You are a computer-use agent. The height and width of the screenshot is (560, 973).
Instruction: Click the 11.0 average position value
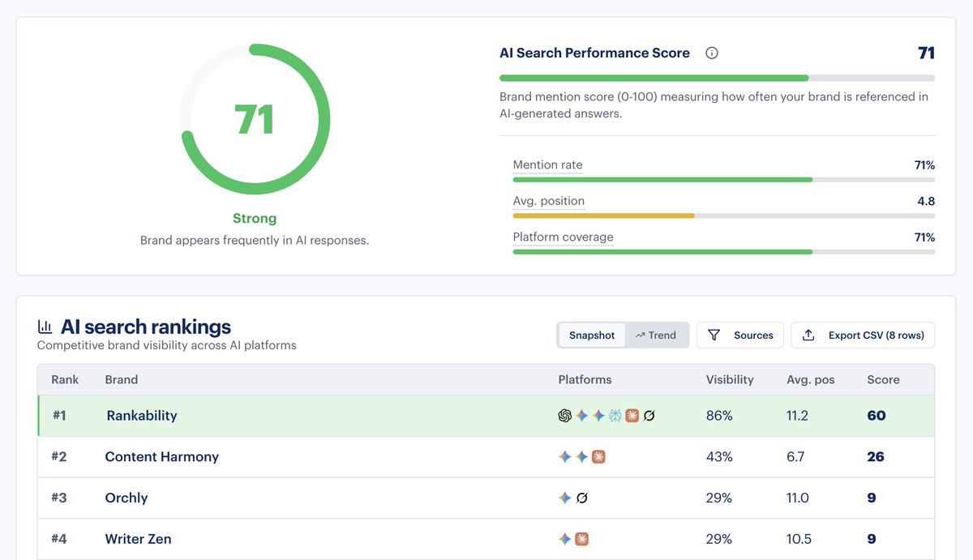point(798,498)
